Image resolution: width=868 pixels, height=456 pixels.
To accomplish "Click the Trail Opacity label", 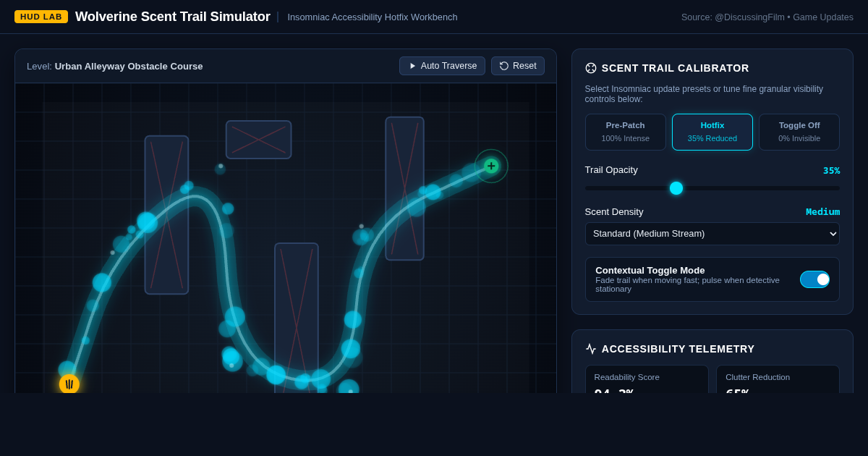I will coord(611,170).
